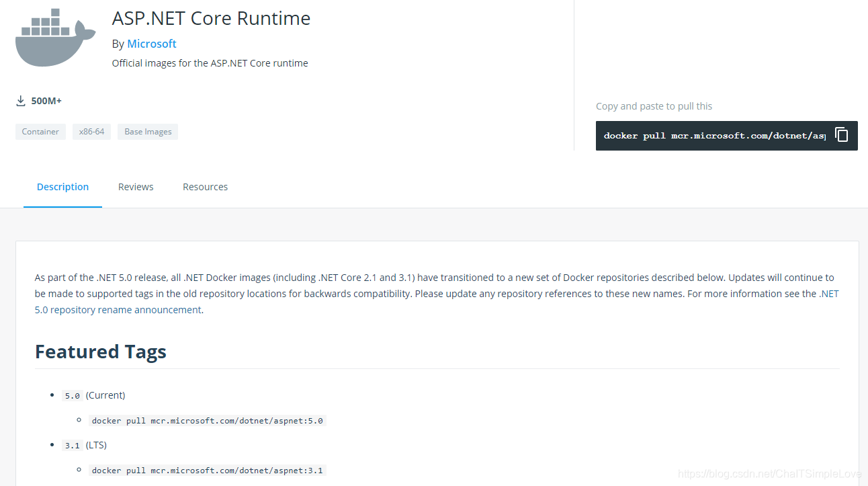Open the Resources tab

tap(205, 187)
